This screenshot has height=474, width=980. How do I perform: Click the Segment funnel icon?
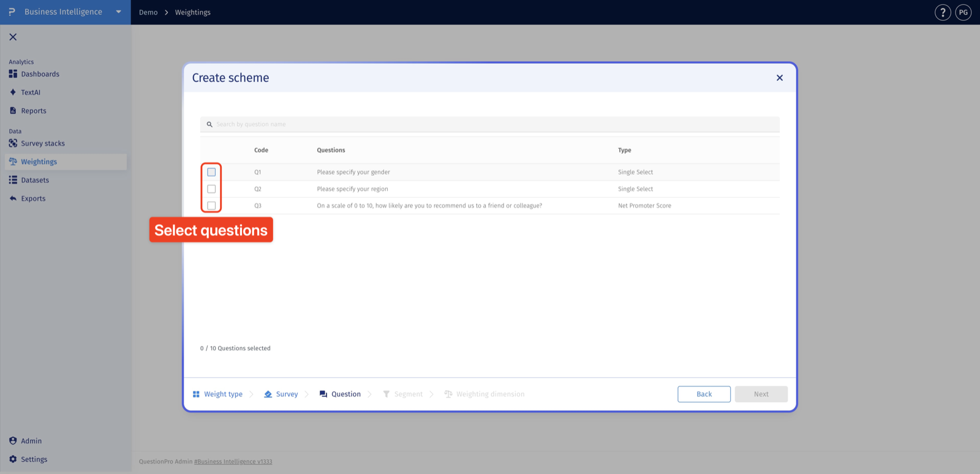tap(386, 394)
